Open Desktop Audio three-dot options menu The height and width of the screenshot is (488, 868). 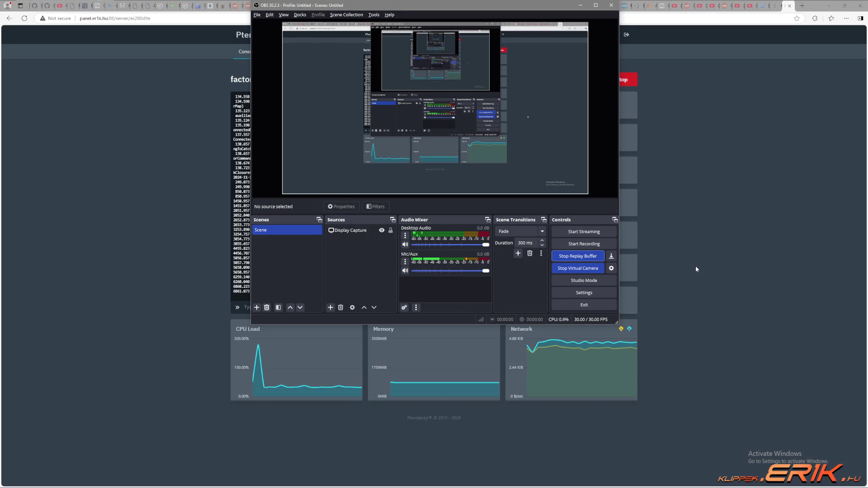[405, 235]
